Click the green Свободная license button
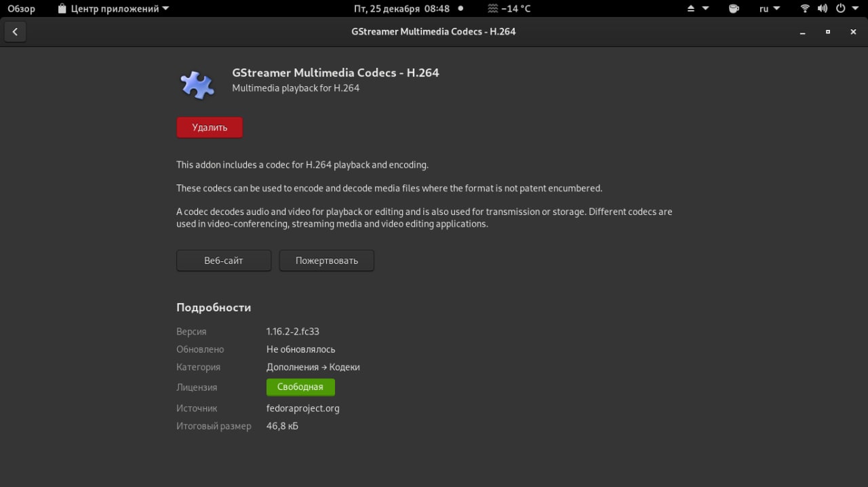 300,387
